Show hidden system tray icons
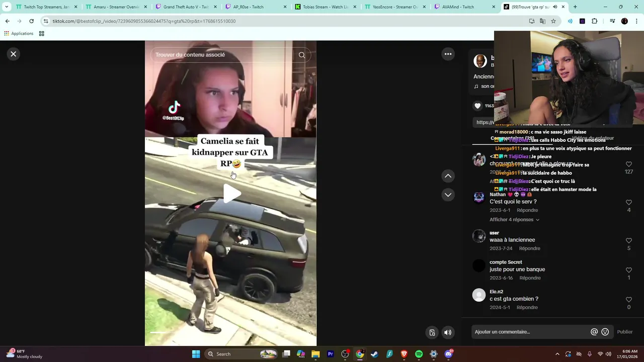644x362 pixels. [557, 354]
